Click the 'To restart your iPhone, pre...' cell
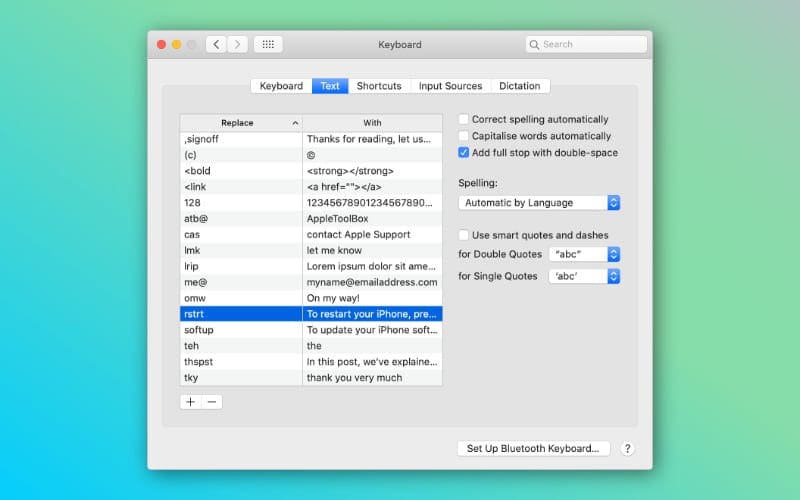This screenshot has height=500, width=800. click(372, 314)
